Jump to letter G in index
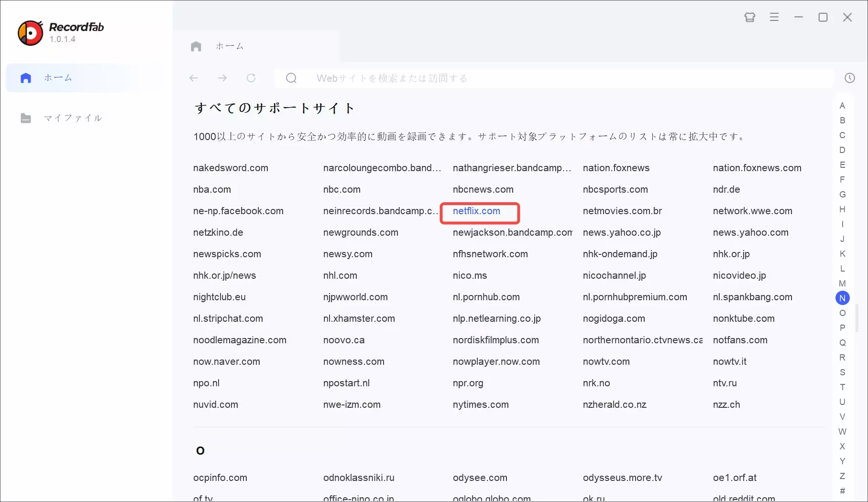The image size is (868, 502). point(843,195)
